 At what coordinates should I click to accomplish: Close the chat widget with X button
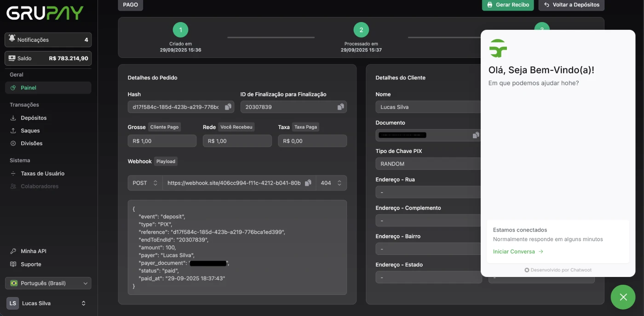coord(623,297)
